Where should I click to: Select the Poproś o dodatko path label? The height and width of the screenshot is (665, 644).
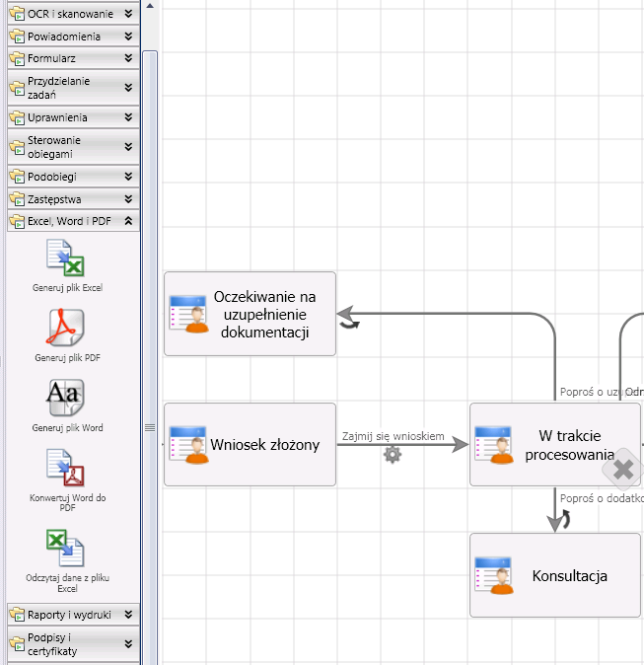(x=602, y=498)
